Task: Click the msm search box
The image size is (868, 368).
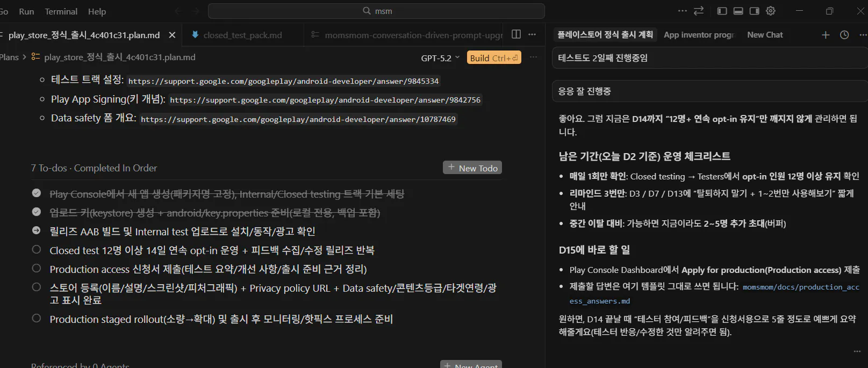Action: 376,11
